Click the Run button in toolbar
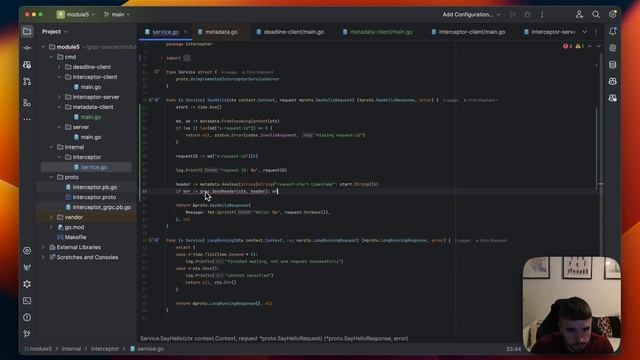Screen dimensions: 640x360 coord(513,14)
